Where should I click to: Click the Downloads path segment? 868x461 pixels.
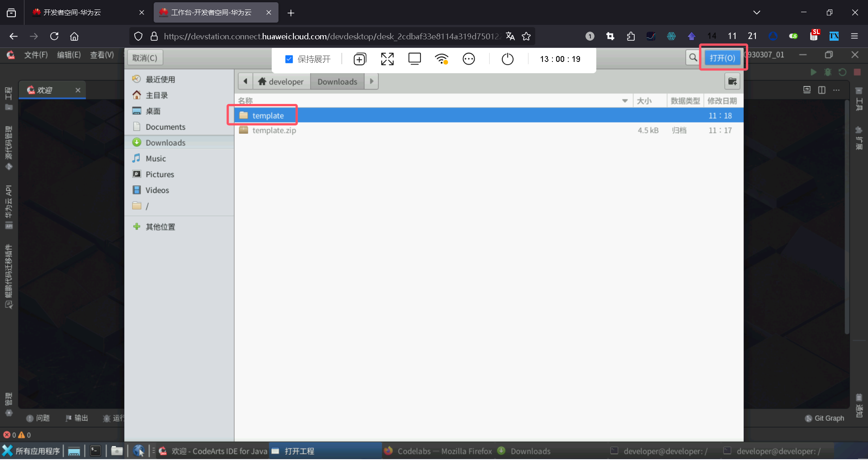337,81
